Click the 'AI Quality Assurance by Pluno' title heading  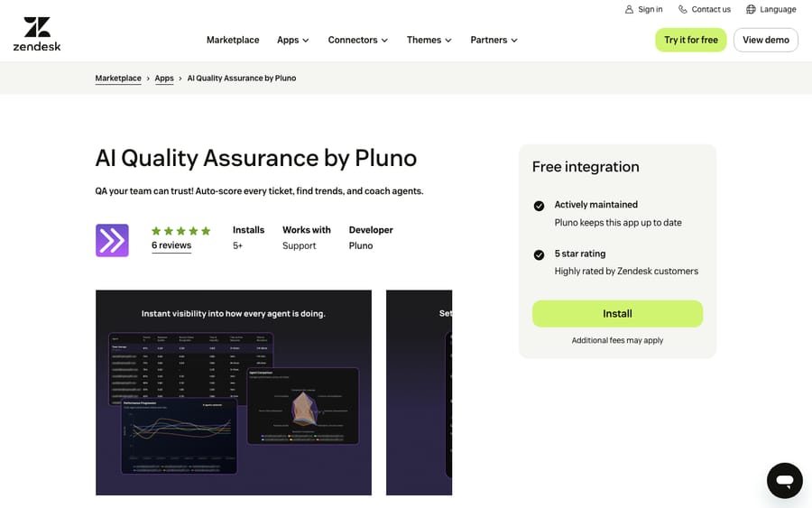(256, 159)
